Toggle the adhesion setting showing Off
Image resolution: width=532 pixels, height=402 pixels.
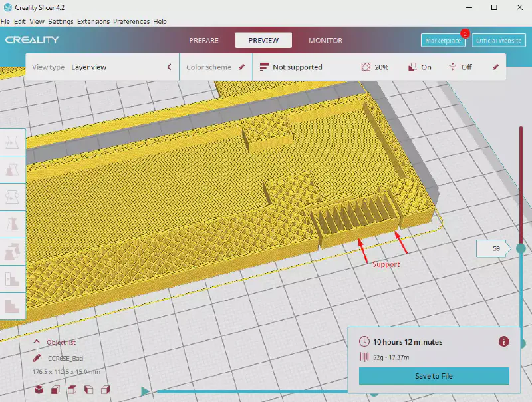[x=460, y=67]
